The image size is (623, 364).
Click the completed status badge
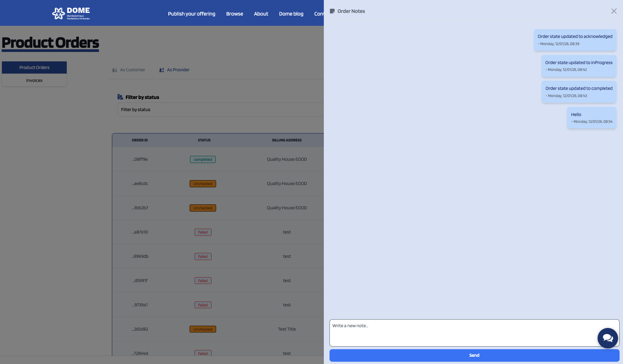click(x=203, y=160)
